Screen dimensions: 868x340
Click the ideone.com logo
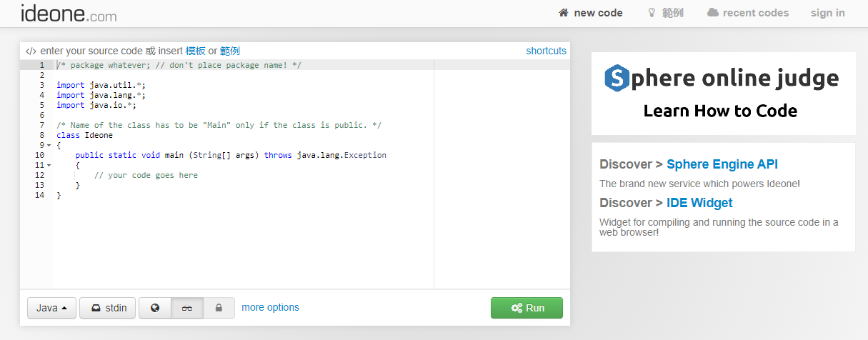tap(69, 13)
